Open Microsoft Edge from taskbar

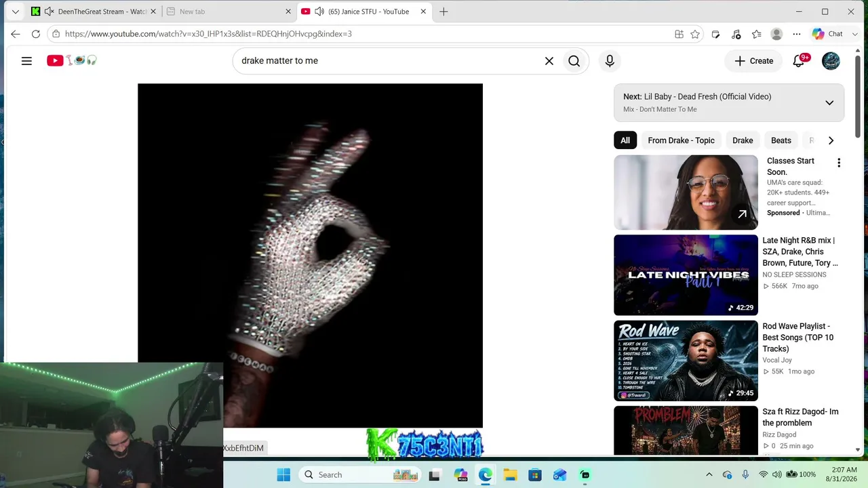coord(486,474)
